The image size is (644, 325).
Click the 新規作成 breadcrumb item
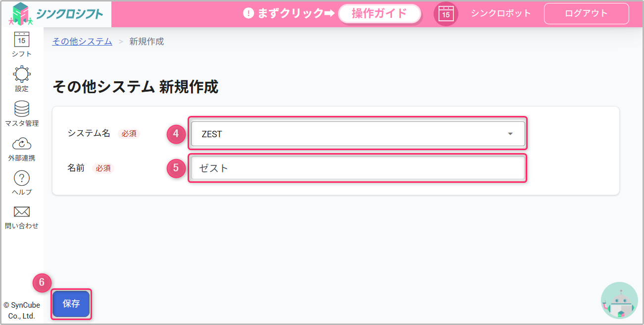tap(147, 42)
